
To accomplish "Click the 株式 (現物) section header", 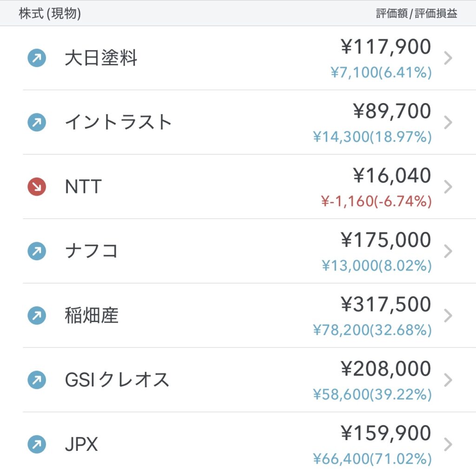I will (x=50, y=14).
